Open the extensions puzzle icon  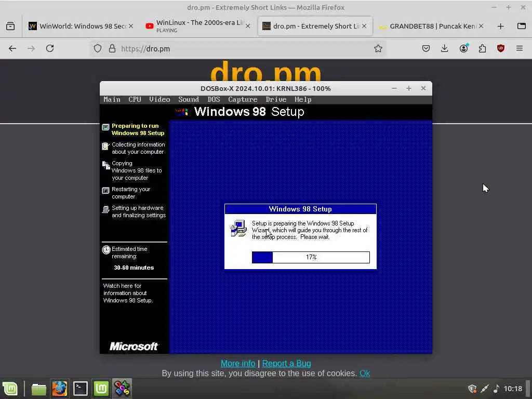pos(482,48)
